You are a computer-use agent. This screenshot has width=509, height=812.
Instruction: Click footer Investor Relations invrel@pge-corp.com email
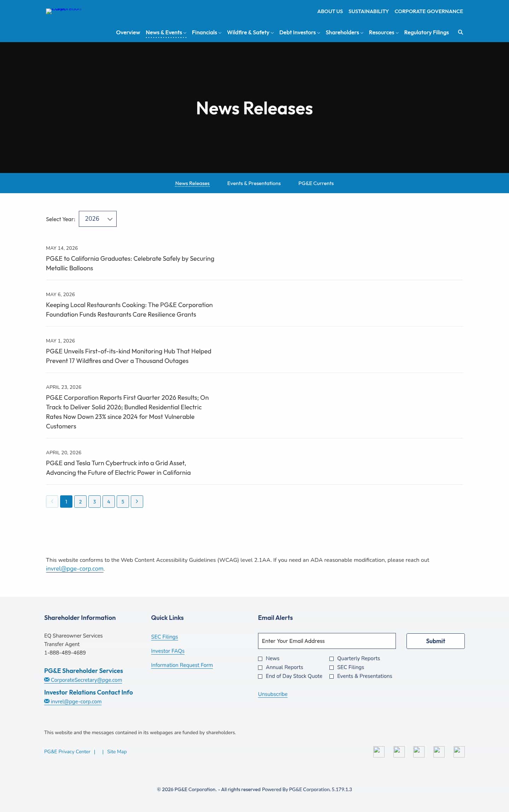pos(73,702)
